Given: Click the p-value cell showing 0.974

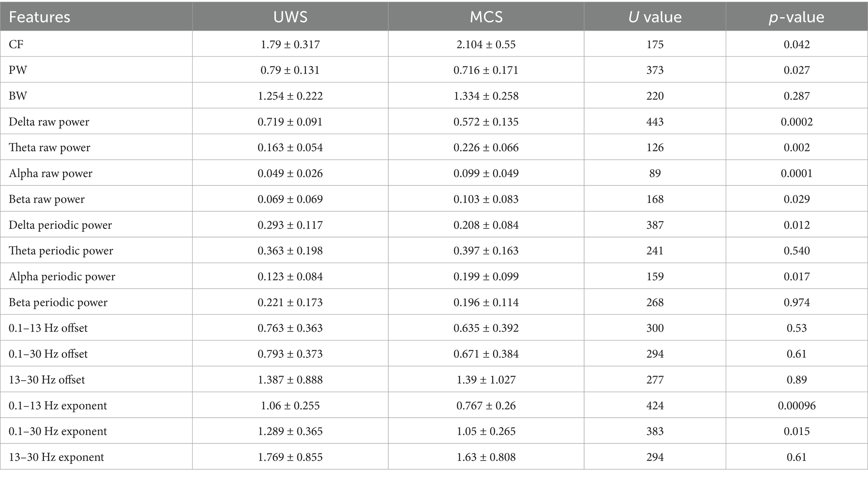Looking at the screenshot, I should pyautogui.click(x=797, y=303).
